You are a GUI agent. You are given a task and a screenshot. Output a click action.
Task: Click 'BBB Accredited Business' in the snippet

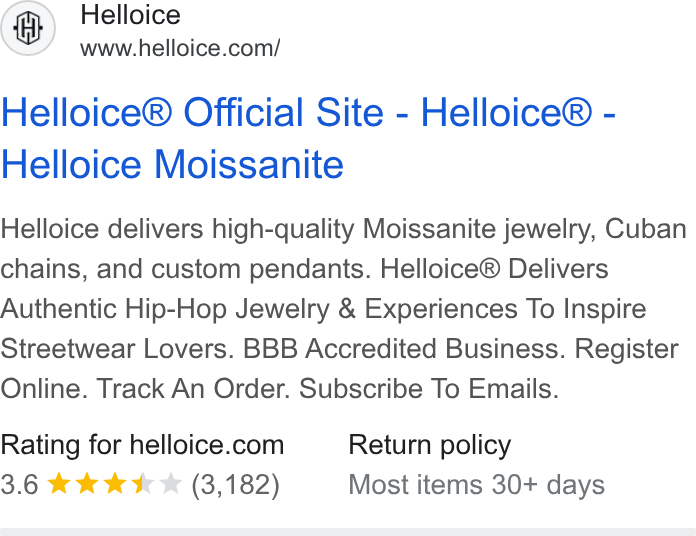pos(403,349)
